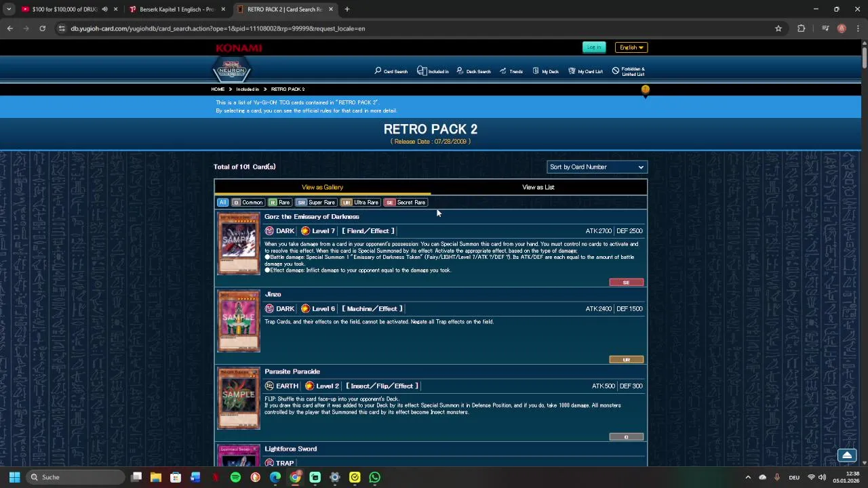Image resolution: width=868 pixels, height=488 pixels.
Task: Show all rarities with the All filter
Action: (x=222, y=203)
